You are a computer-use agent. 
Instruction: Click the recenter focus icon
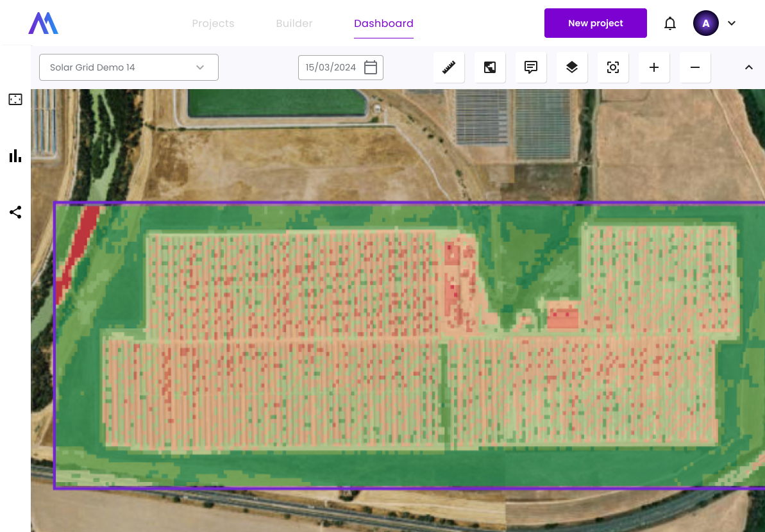click(x=613, y=67)
